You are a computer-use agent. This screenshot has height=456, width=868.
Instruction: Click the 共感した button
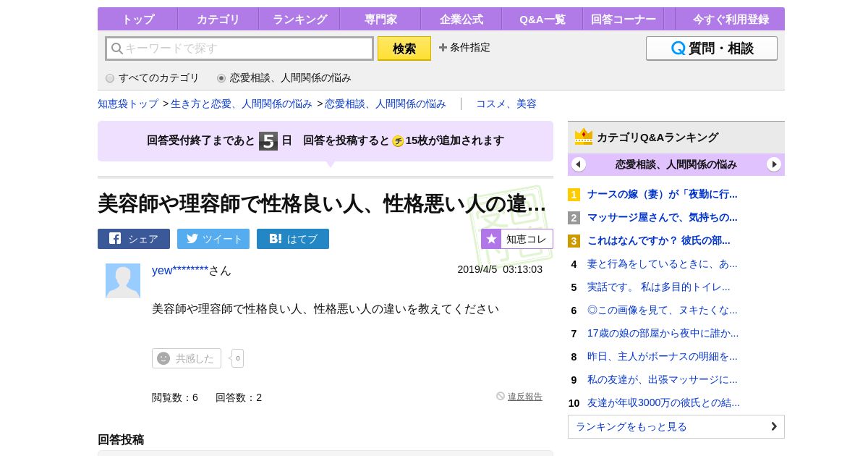187,358
